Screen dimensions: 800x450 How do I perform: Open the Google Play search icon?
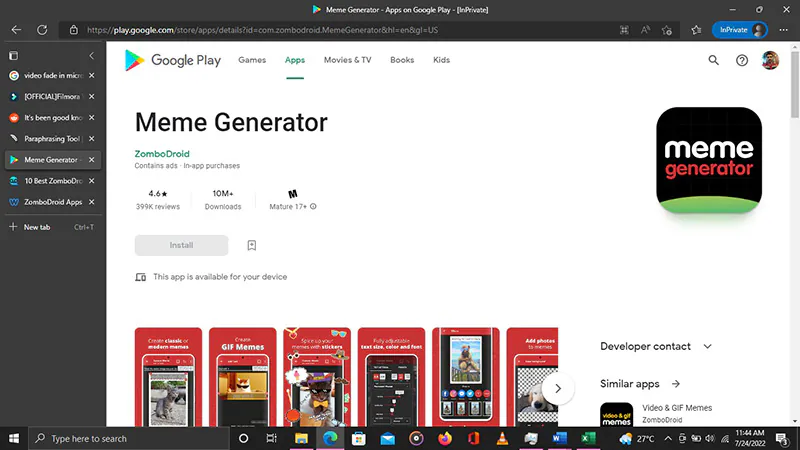click(x=713, y=60)
